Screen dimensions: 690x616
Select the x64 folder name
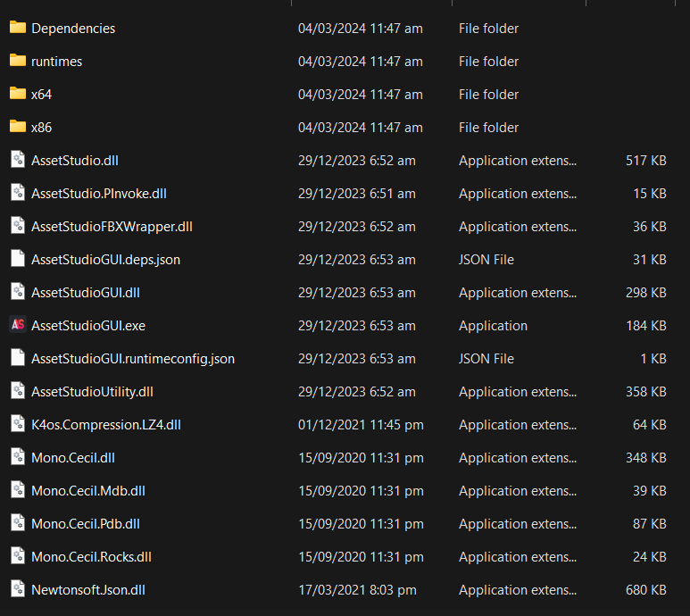[41, 95]
